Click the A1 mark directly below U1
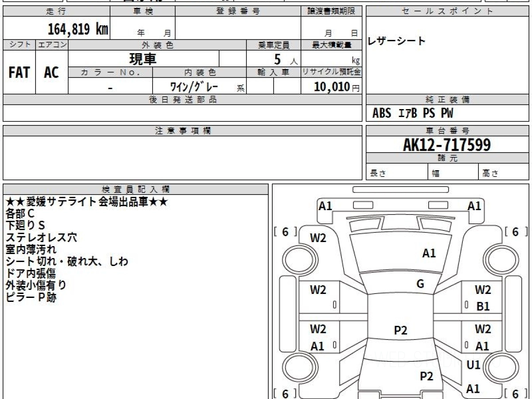The image size is (532, 399). 473,389
